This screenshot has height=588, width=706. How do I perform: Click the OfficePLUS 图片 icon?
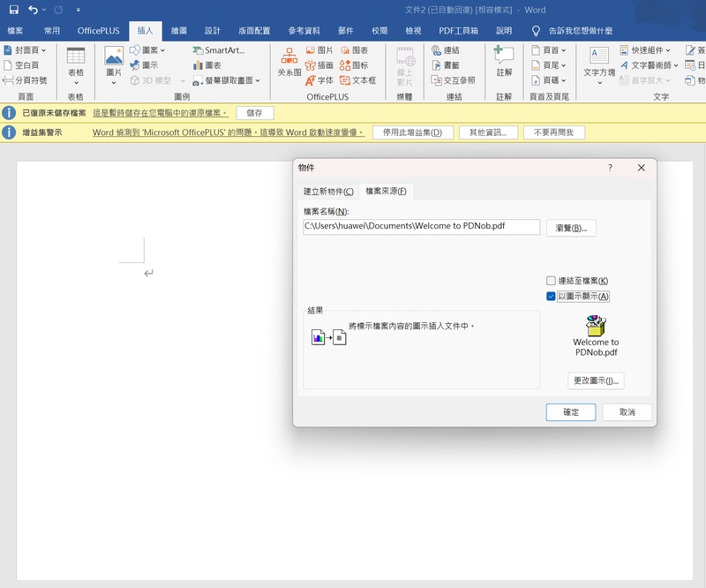(x=319, y=50)
